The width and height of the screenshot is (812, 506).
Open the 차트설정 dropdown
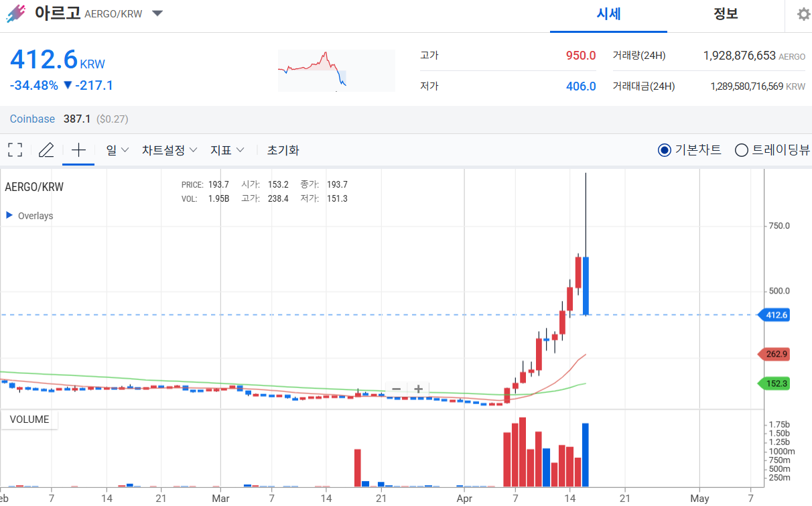[x=170, y=150]
